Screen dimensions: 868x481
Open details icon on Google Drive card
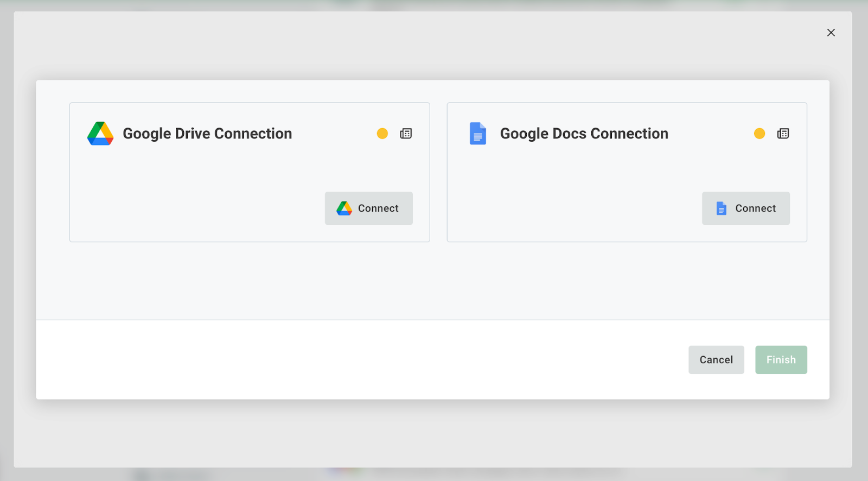406,134
